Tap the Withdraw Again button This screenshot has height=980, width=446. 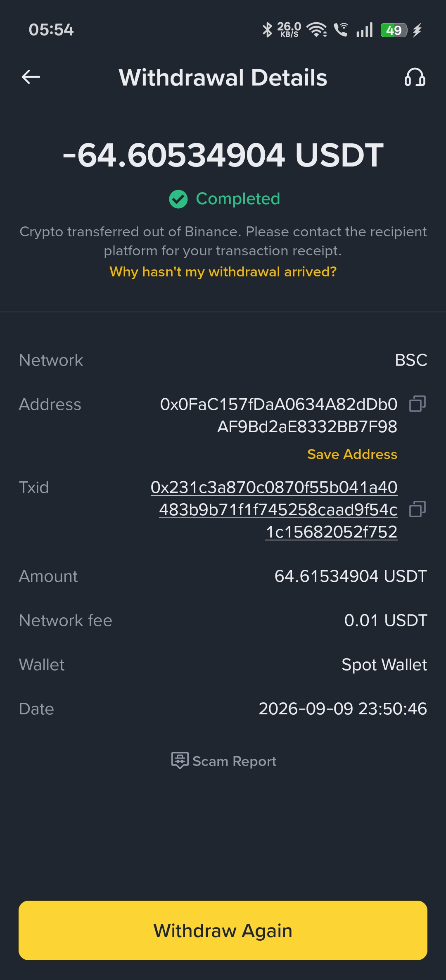pyautogui.click(x=223, y=930)
